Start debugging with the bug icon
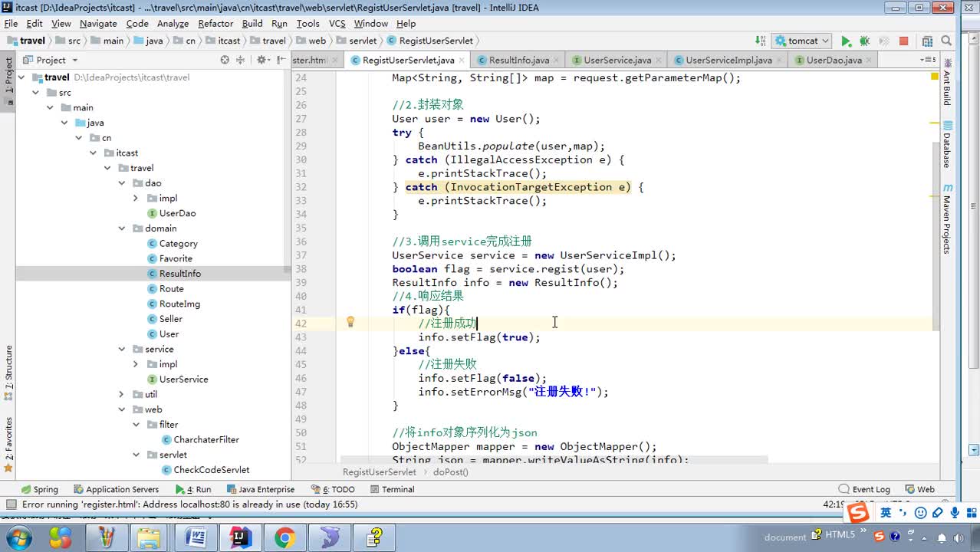Viewport: 980px width, 552px height. [x=864, y=41]
